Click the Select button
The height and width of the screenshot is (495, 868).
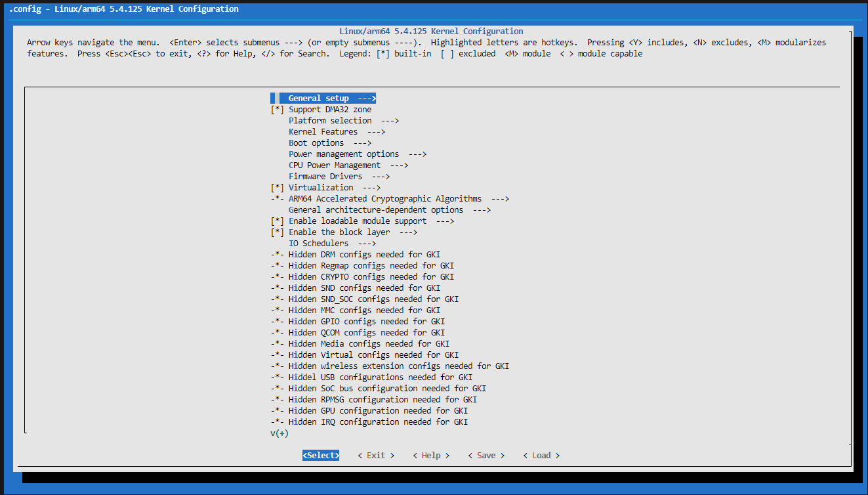point(321,456)
